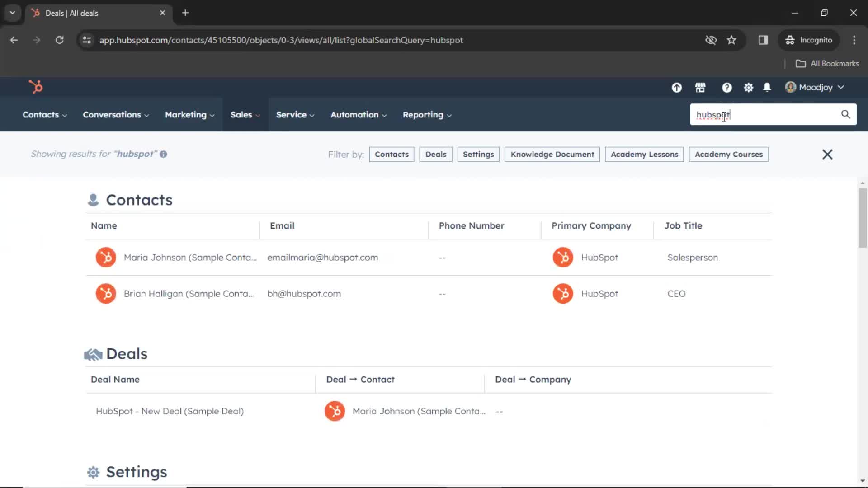868x488 pixels.
Task: Click the browser reload button
Action: (x=59, y=40)
